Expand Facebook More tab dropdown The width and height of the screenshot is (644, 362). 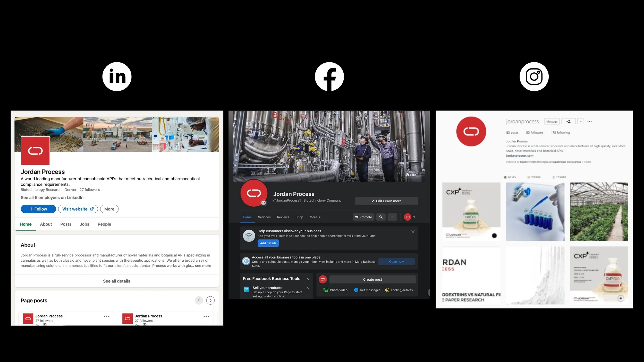[x=315, y=217]
